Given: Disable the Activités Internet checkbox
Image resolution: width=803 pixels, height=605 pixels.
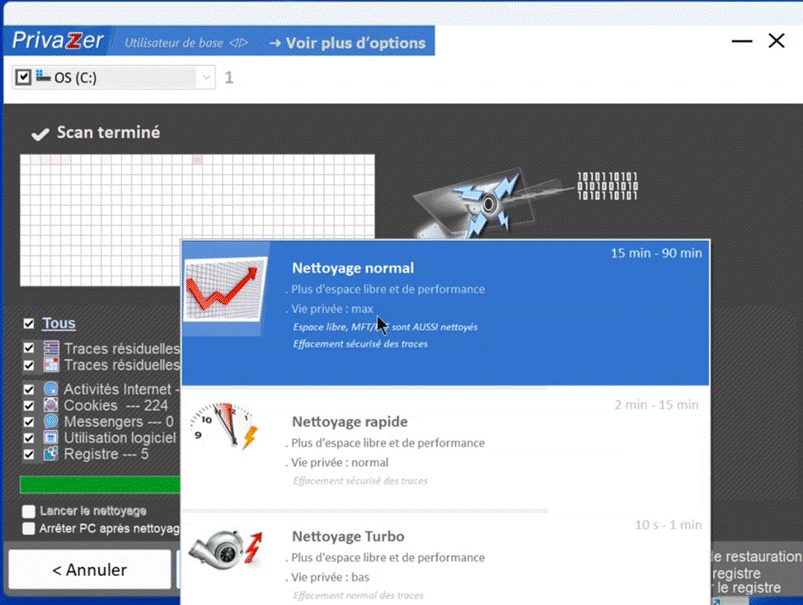Looking at the screenshot, I should 29,389.
